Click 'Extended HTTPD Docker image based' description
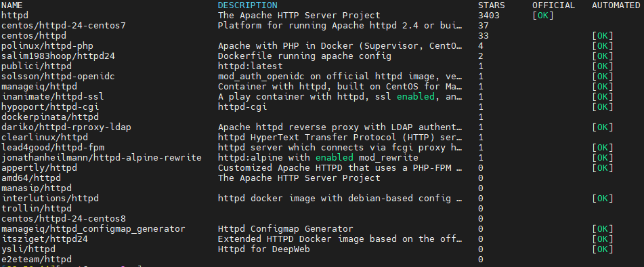This screenshot has width=644, height=267. [340, 239]
